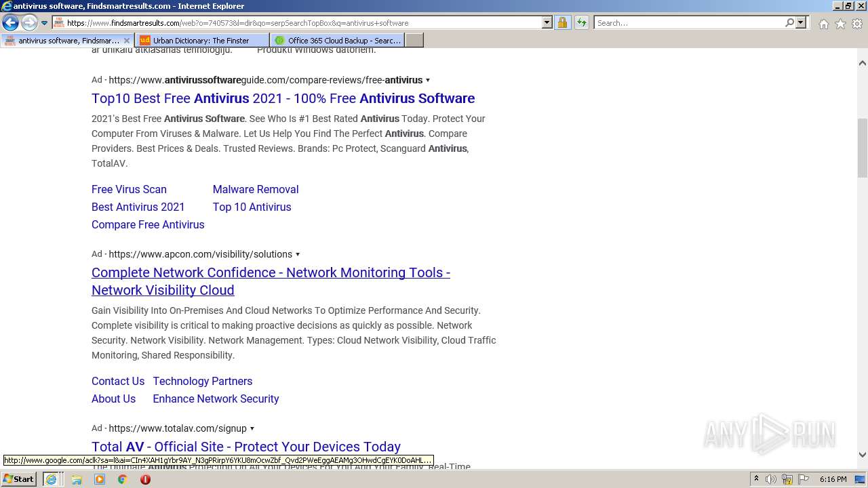Click the antivirussoftwareguide.com ad URL text
Image resolution: width=868 pixels, height=488 pixels.
click(x=265, y=80)
